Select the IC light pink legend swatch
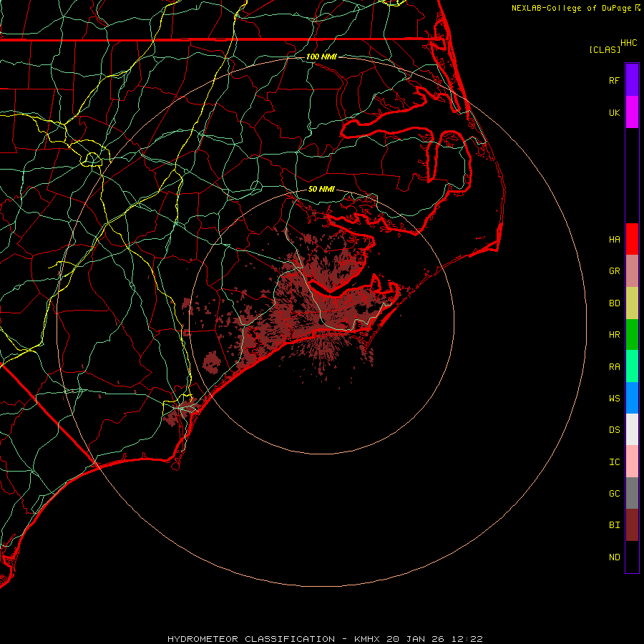Viewport: 644px width, 644px height. [632, 462]
